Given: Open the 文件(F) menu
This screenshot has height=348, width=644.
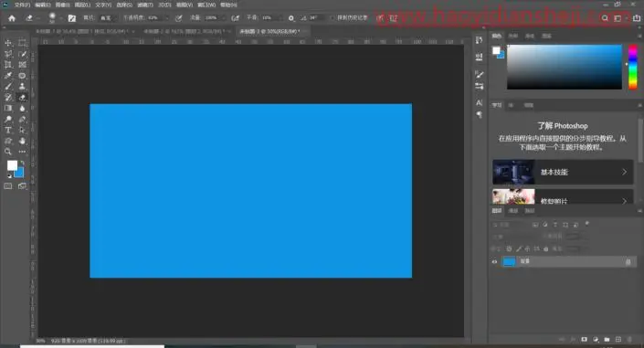Looking at the screenshot, I should [22, 5].
